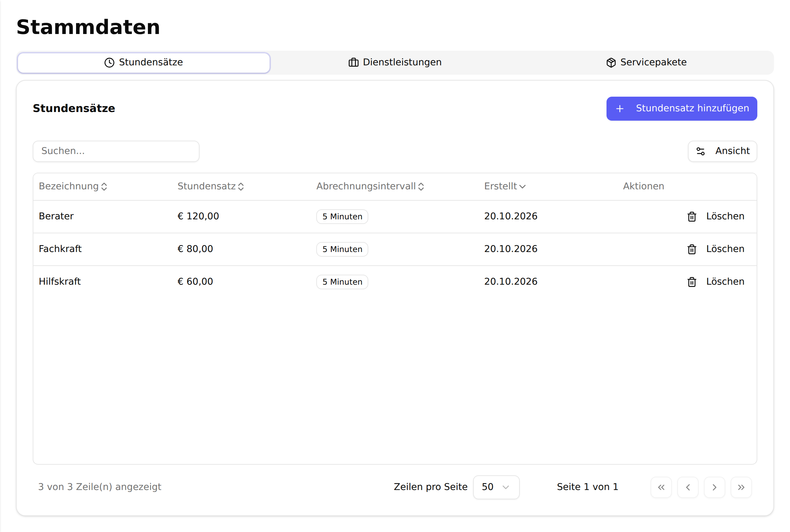Click the Stammdaten page heading
Viewport: 790px width, 532px height.
pos(88,27)
